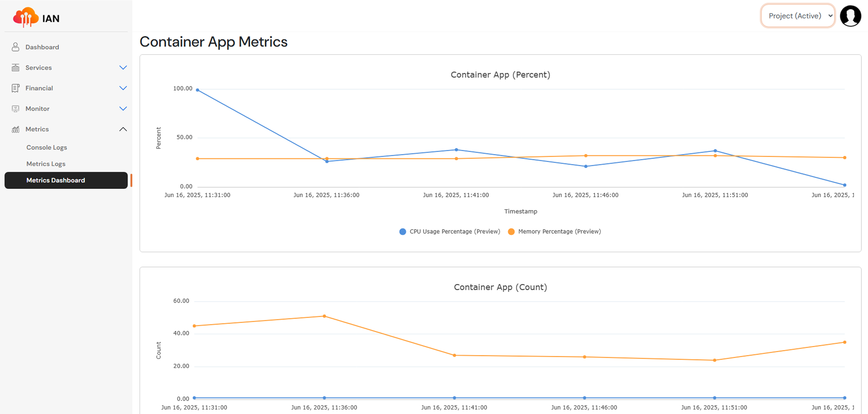Viewport: 868px width, 414px height.
Task: Select the Monitor screen icon
Action: click(x=15, y=108)
